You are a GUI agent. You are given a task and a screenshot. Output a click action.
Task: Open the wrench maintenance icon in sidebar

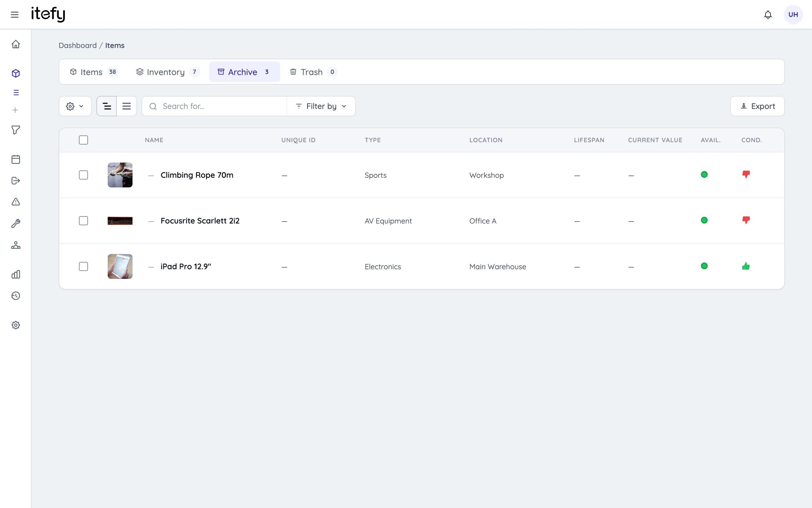16,224
